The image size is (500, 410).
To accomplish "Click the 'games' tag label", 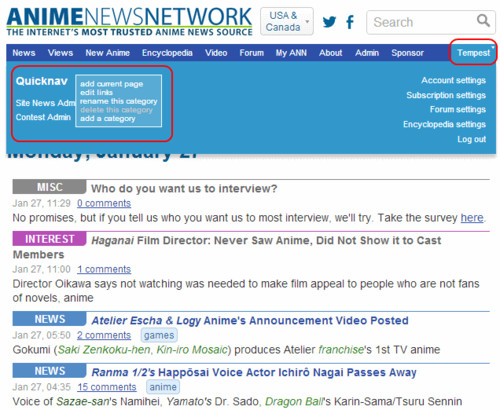I will [x=159, y=335].
